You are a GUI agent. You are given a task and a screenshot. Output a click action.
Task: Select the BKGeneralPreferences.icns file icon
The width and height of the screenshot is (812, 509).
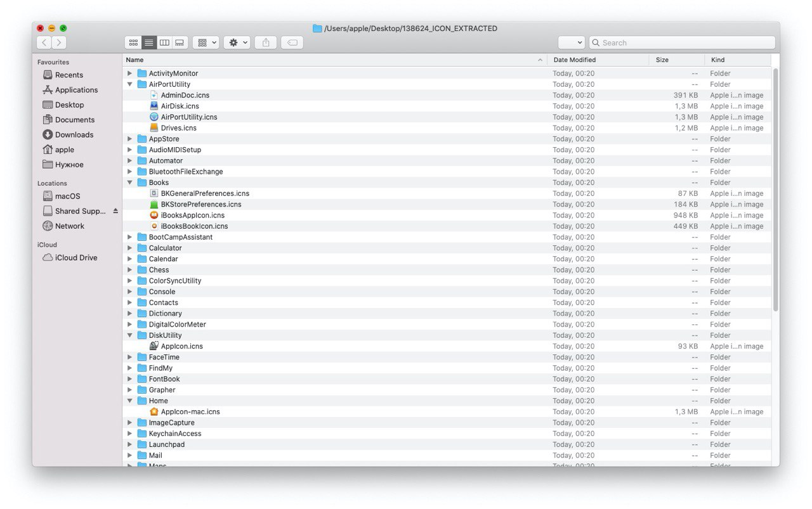(154, 193)
